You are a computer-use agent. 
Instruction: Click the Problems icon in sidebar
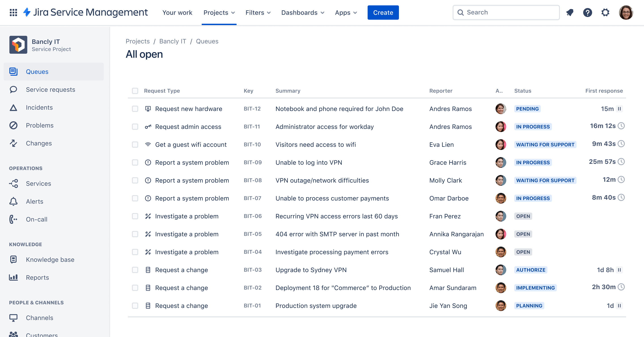click(14, 125)
